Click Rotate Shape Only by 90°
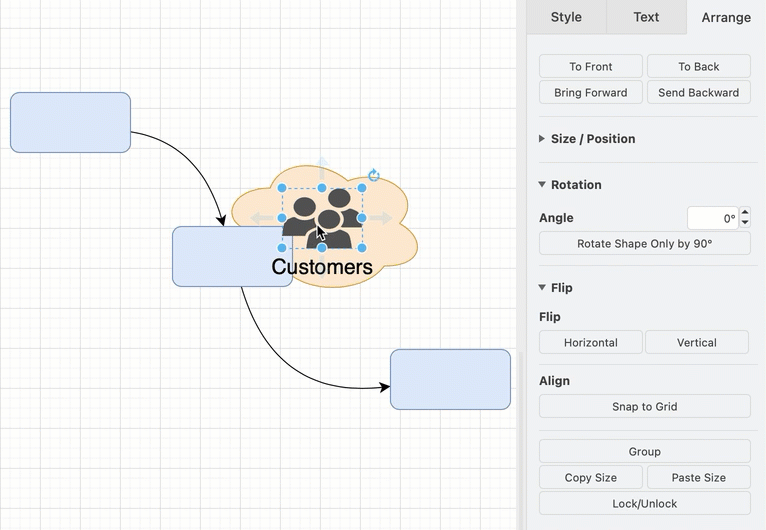The height and width of the screenshot is (530, 766). pos(645,243)
